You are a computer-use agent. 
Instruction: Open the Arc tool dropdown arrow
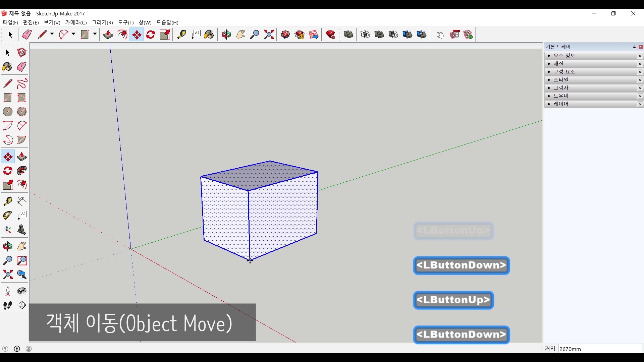73,34
